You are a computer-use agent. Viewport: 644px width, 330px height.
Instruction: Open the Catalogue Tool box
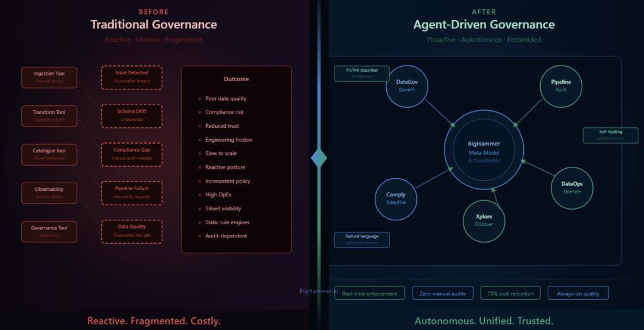pyautogui.click(x=49, y=154)
